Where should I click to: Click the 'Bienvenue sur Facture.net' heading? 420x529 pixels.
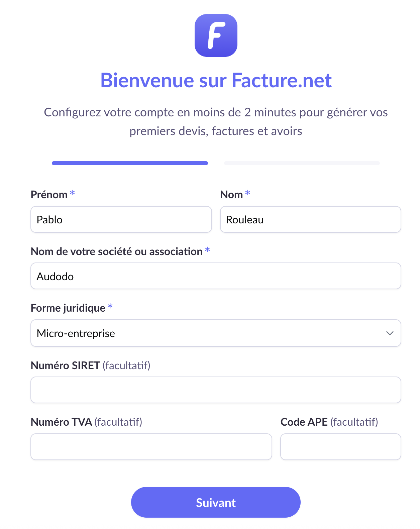pos(216,80)
